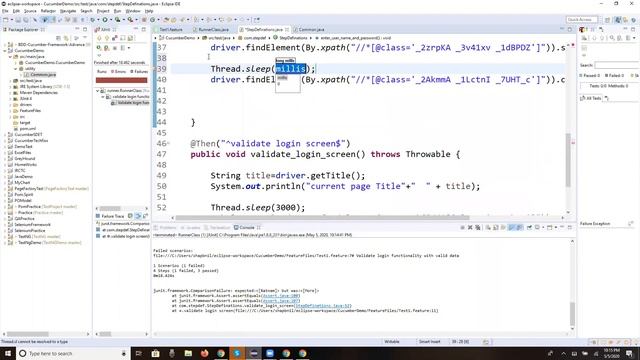The image size is (640, 360).
Task: Click the Save toolbar icon
Action: coord(18,20)
